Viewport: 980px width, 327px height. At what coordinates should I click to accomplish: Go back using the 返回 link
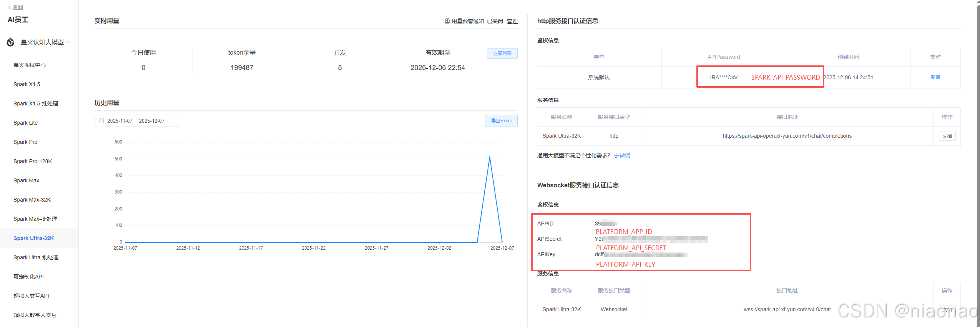pos(15,7)
